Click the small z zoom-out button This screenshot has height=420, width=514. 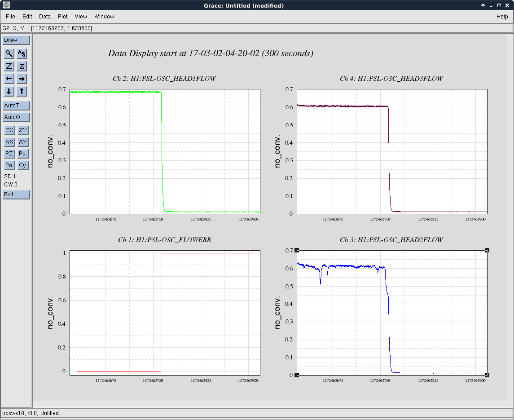point(22,66)
